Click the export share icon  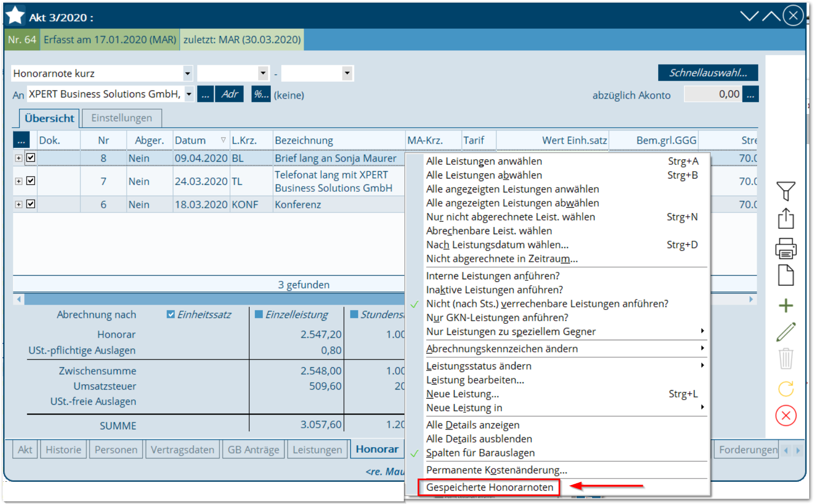pyautogui.click(x=786, y=218)
